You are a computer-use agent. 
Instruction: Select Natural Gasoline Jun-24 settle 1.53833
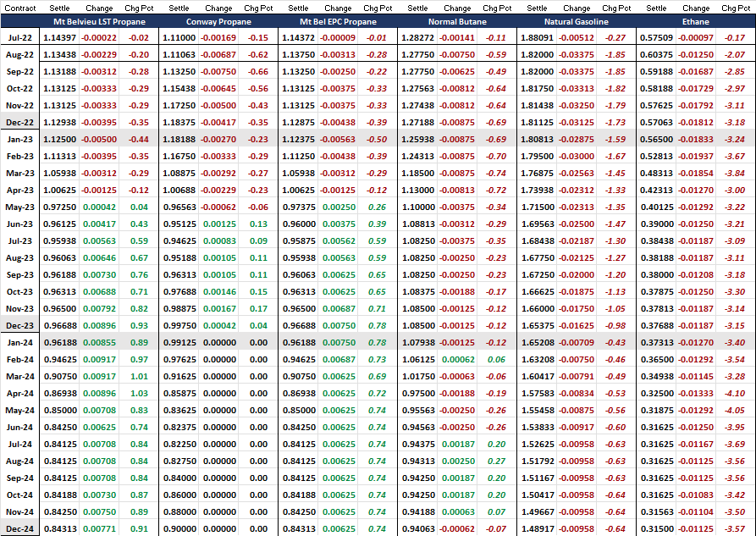537,428
